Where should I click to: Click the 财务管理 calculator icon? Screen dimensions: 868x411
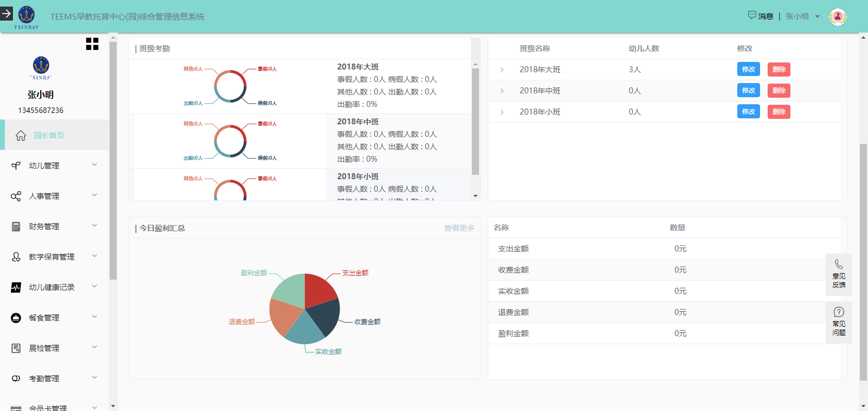pos(16,226)
